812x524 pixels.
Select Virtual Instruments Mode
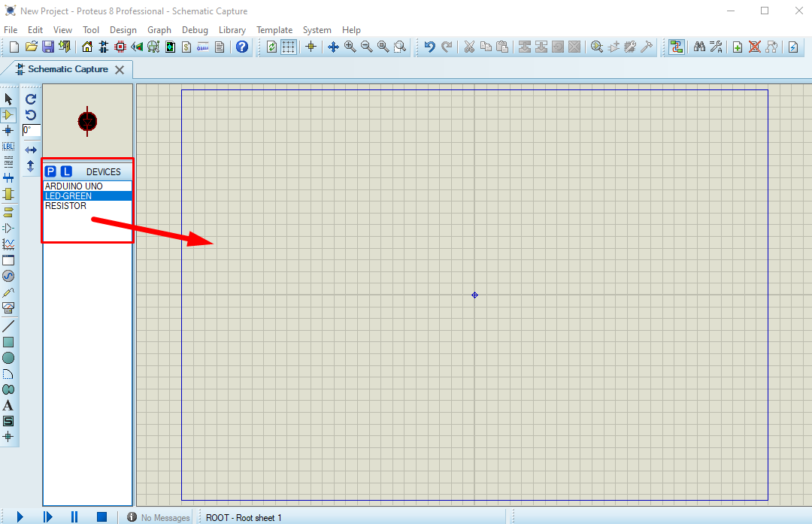click(8, 308)
